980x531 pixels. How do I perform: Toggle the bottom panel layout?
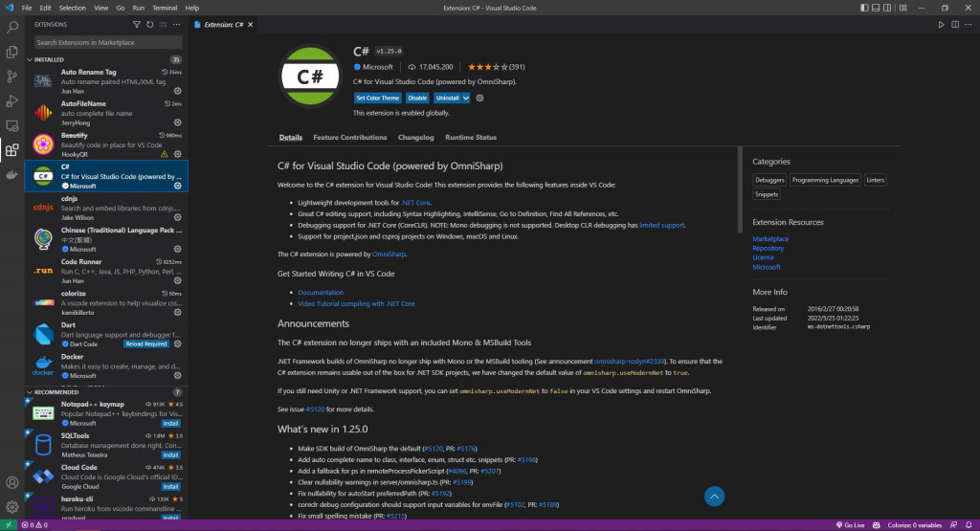point(876,8)
